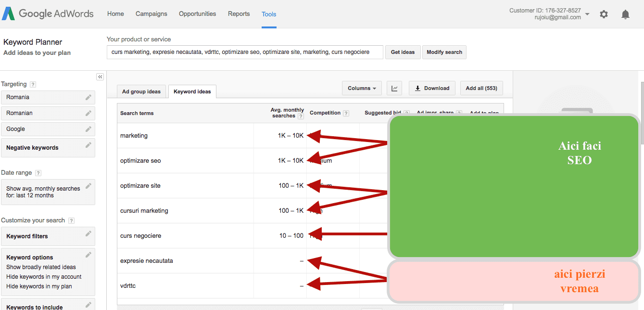Edit the Google network pencil icon
The width and height of the screenshot is (644, 310).
88,129
